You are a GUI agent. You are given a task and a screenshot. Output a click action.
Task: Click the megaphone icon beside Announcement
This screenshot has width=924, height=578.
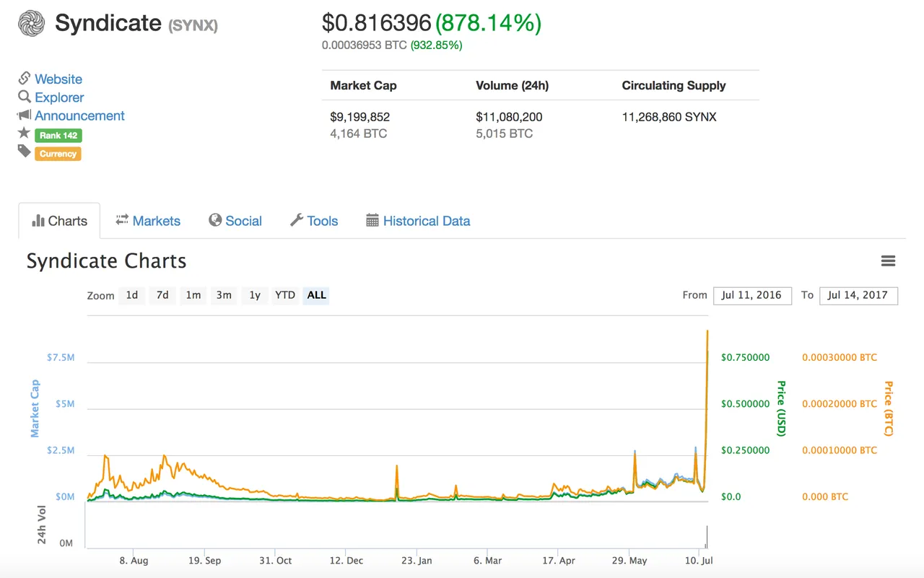(x=25, y=115)
